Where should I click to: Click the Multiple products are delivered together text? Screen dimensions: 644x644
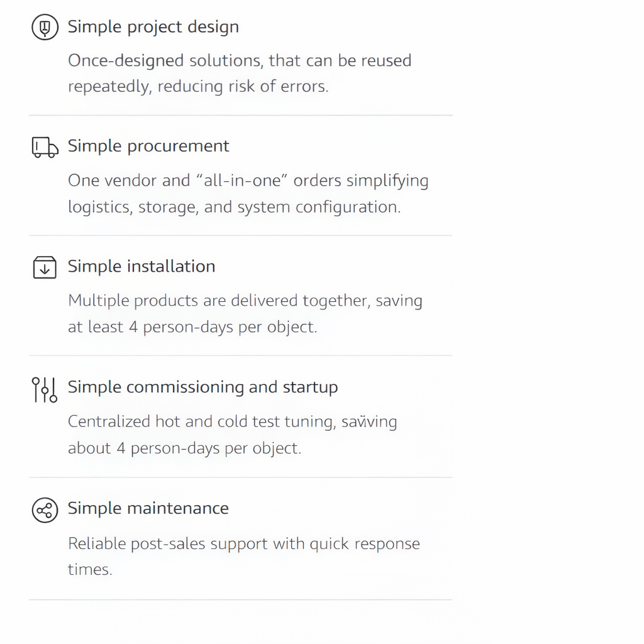pos(245,301)
